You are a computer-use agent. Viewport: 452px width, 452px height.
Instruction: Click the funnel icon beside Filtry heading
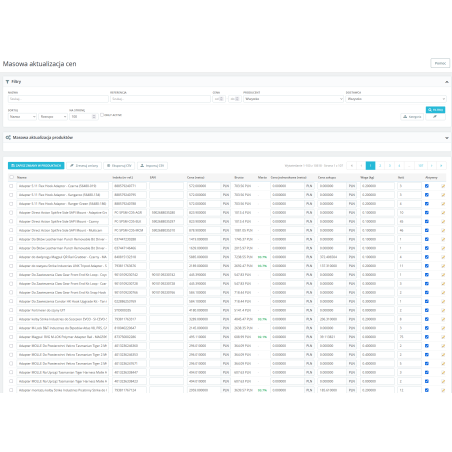tap(7, 82)
